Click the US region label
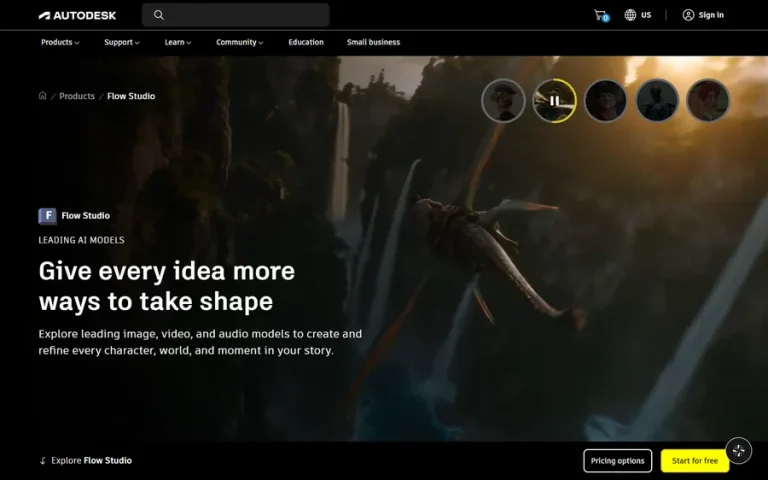 pos(646,15)
